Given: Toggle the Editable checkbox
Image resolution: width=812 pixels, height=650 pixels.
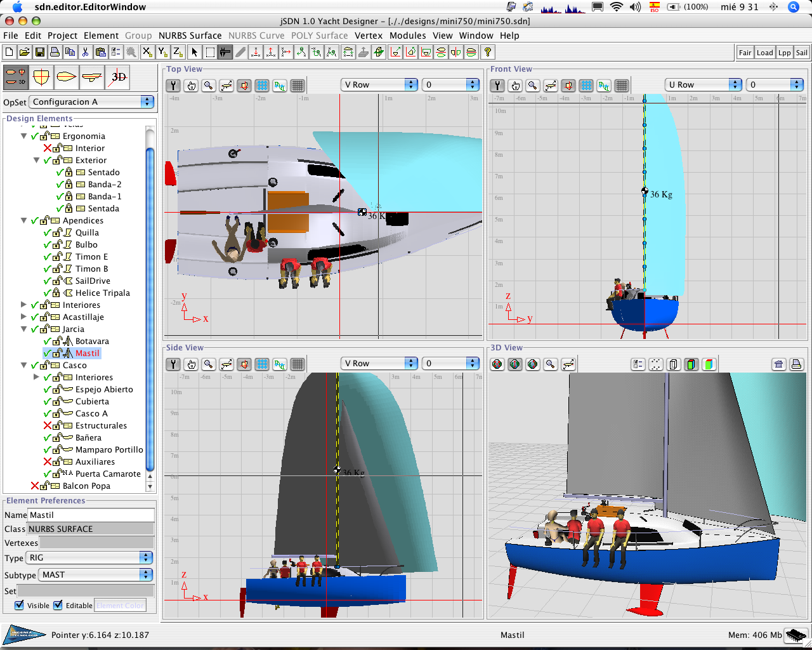Looking at the screenshot, I should [x=58, y=605].
